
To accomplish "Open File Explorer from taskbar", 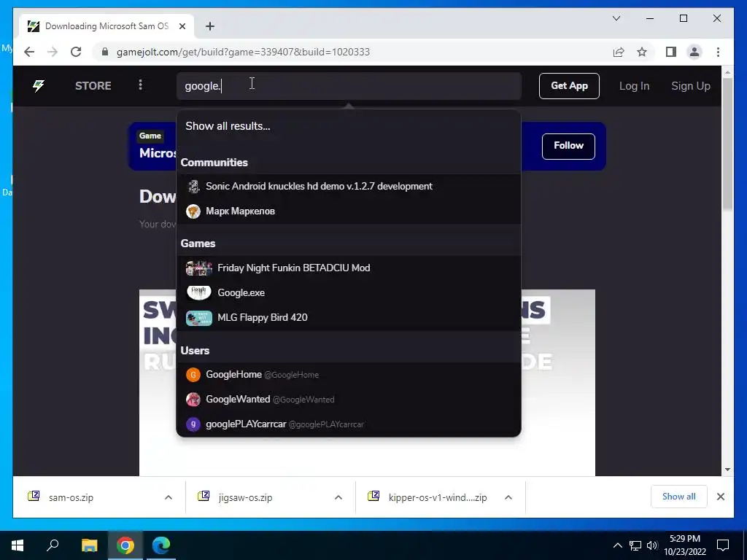I will [89, 545].
